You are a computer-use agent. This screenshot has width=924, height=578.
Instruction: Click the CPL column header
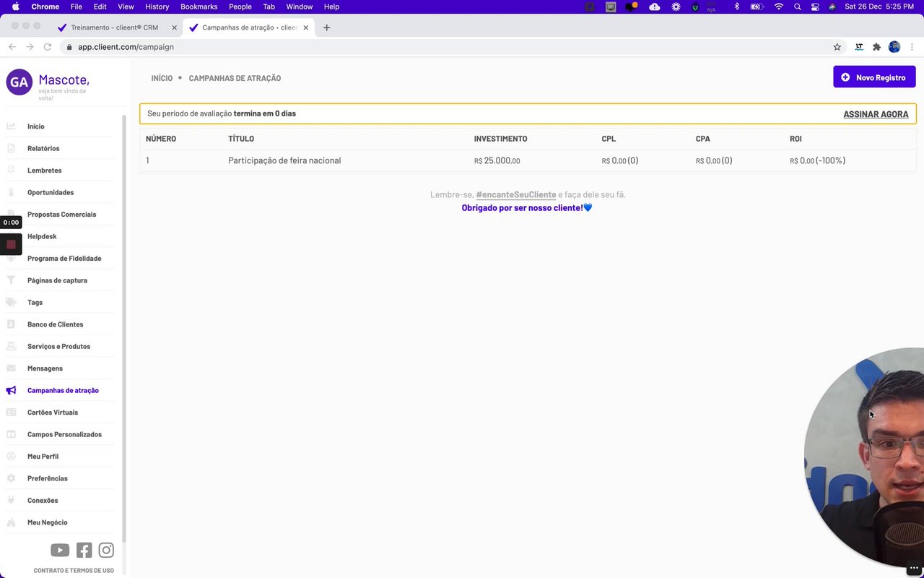coord(609,139)
